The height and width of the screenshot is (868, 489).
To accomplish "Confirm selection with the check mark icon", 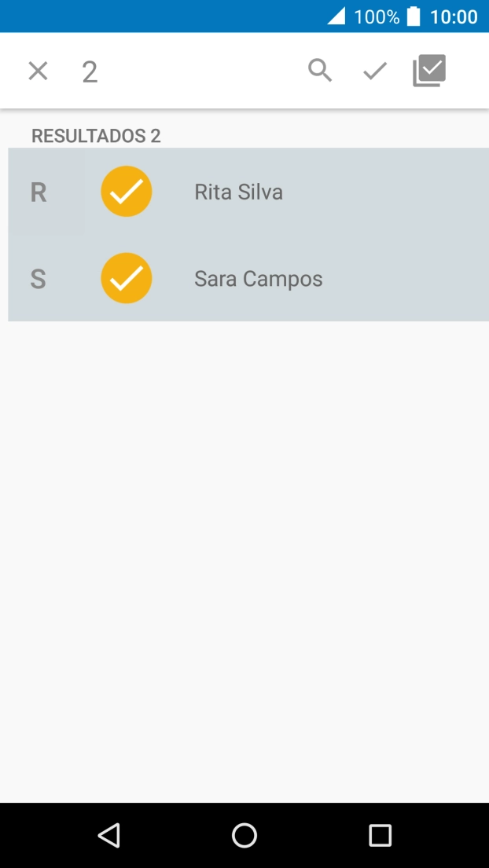I will click(373, 70).
